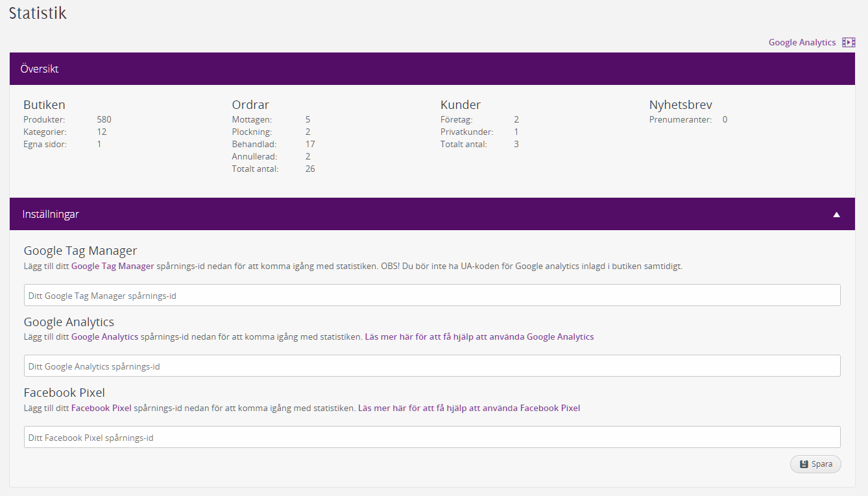Click the Produkter count 580
The width and height of the screenshot is (868, 496).
[104, 119]
